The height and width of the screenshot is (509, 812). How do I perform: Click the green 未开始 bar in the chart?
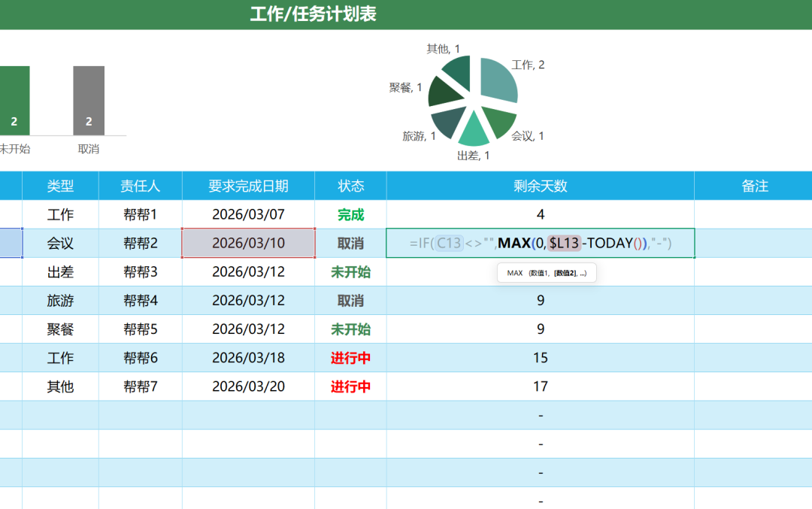coord(15,101)
